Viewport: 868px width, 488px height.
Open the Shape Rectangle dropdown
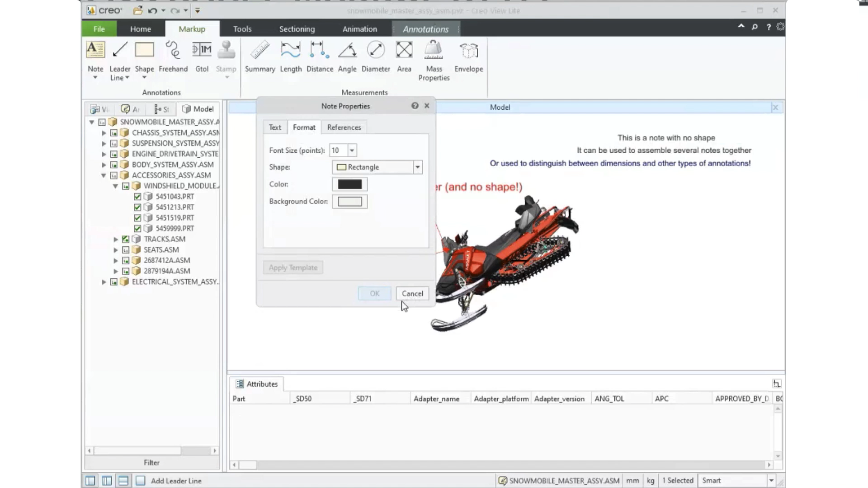click(417, 167)
